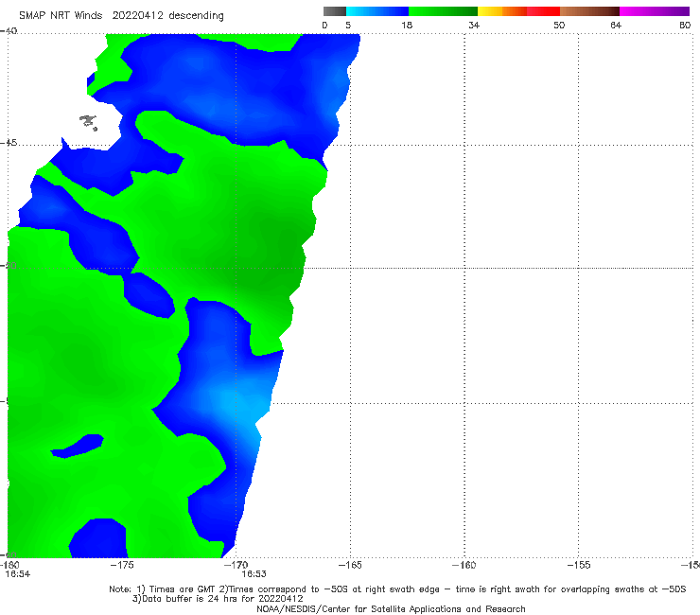Click the color bar label '18'
This screenshot has height=615, width=700.
pyautogui.click(x=406, y=26)
